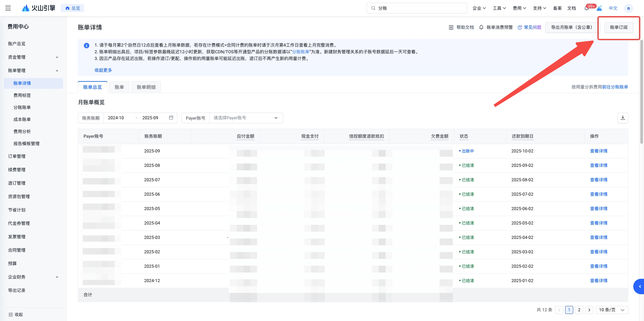This screenshot has width=644, height=321.
Task: Open the 费用 top menu
Action: pos(519,8)
